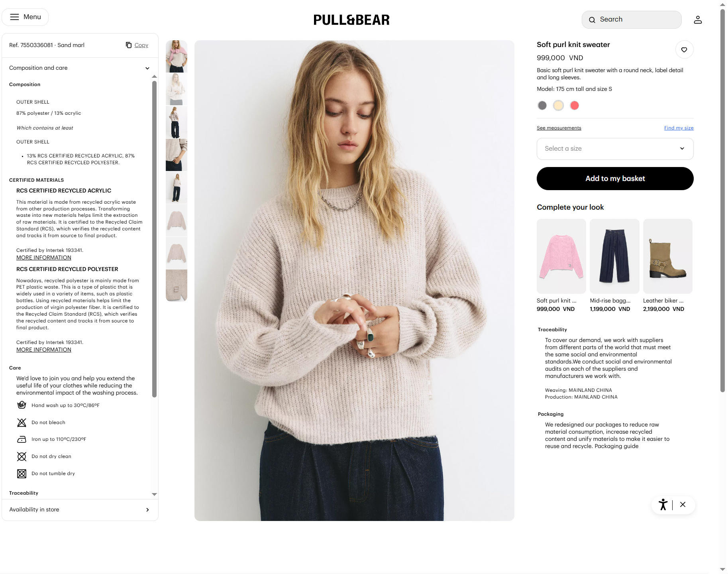Expand Availability in store
The width and height of the screenshot is (728, 574).
(80, 510)
